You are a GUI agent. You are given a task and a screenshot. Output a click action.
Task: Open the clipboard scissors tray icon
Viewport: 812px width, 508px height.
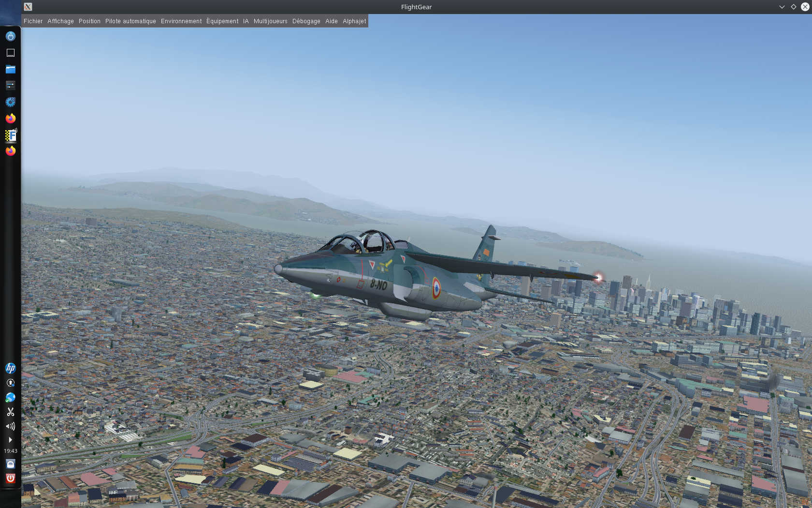pyautogui.click(x=11, y=412)
